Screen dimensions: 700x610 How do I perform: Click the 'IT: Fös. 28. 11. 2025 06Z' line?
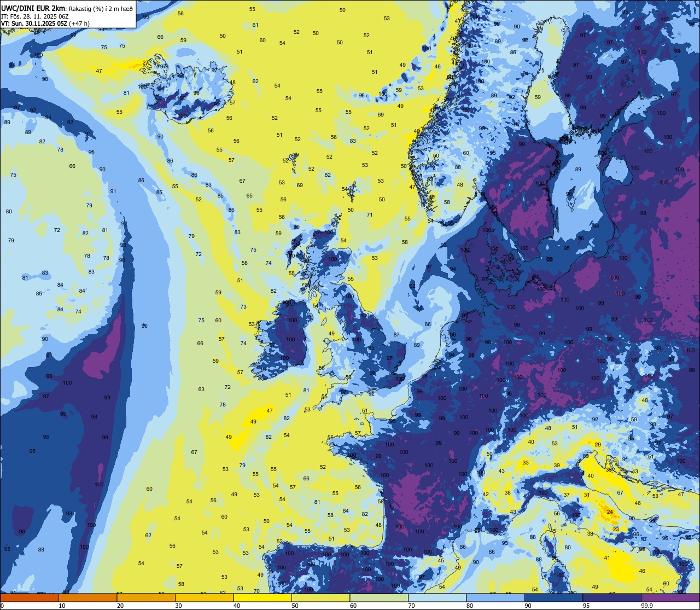click(x=34, y=16)
